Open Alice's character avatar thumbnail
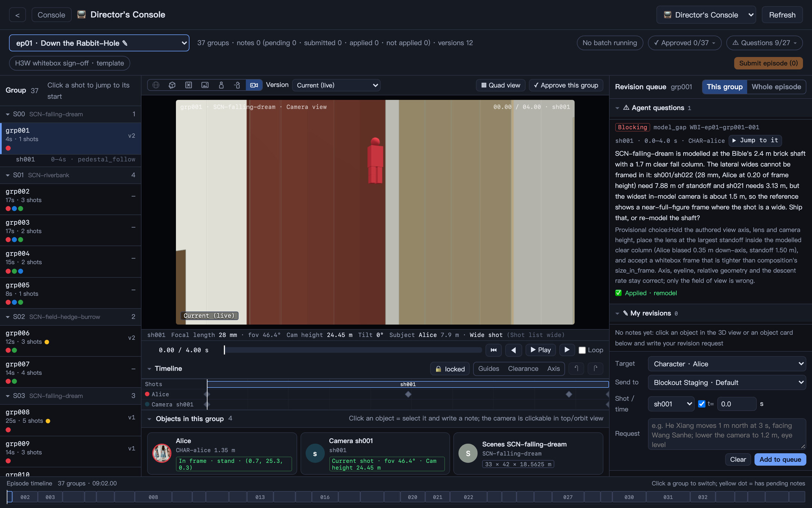 162,453
